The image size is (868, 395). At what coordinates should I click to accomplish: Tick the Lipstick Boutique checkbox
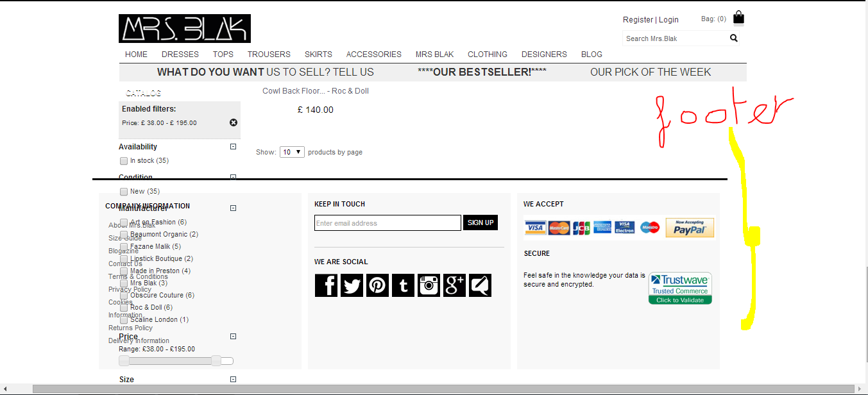point(124,259)
